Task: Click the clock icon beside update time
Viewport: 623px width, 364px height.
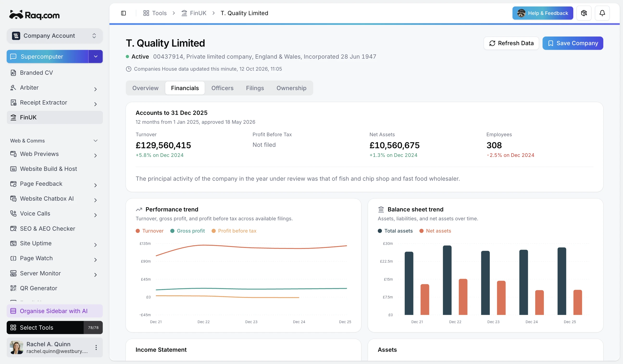Action: tap(129, 69)
